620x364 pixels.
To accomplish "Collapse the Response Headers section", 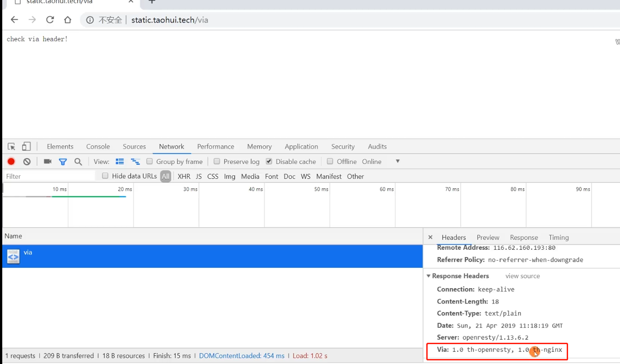I will (x=429, y=276).
